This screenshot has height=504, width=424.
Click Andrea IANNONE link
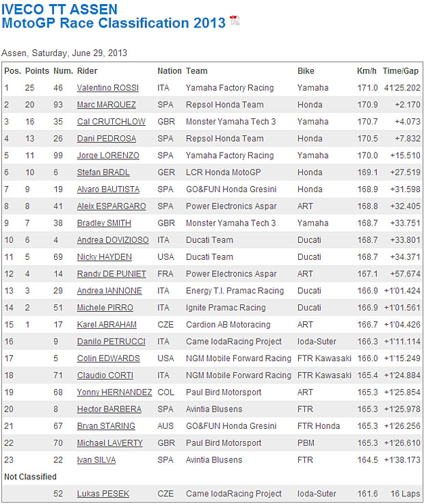click(108, 291)
